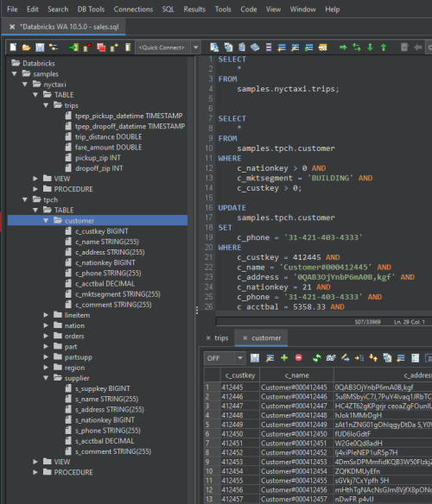Click the blue open-book icon in main toolbar
432x504 pixels.
[x=255, y=47]
